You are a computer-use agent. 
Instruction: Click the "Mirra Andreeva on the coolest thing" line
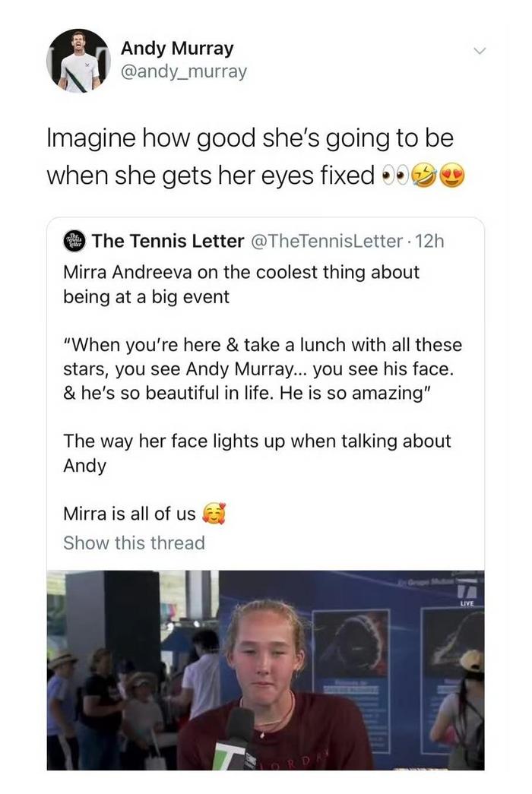point(241,272)
